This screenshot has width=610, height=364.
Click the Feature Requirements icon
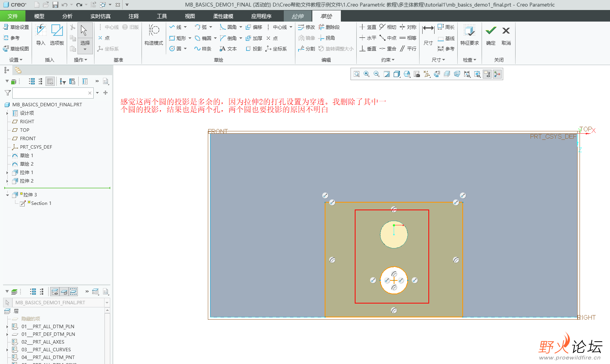click(x=469, y=30)
